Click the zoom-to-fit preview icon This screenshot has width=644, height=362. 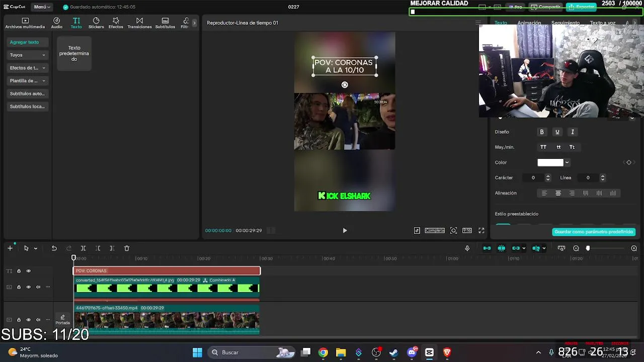pyautogui.click(x=453, y=230)
